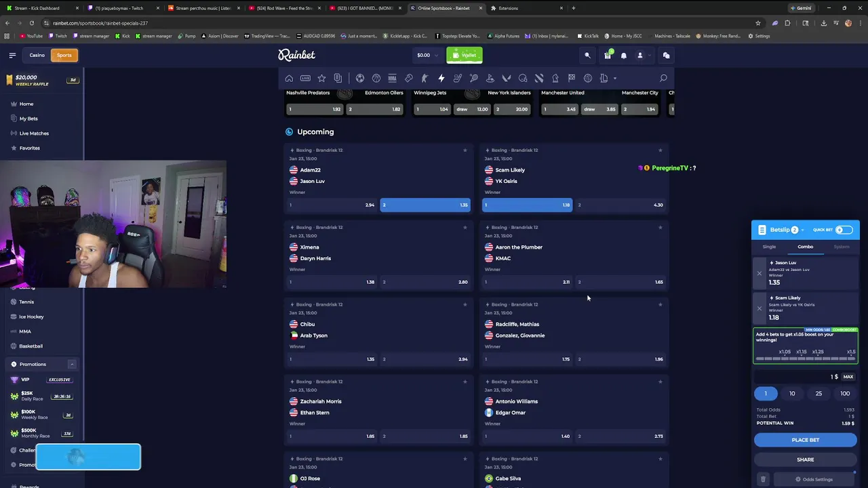Select the volleyball sport icon
868x488 pixels.
click(x=588, y=78)
